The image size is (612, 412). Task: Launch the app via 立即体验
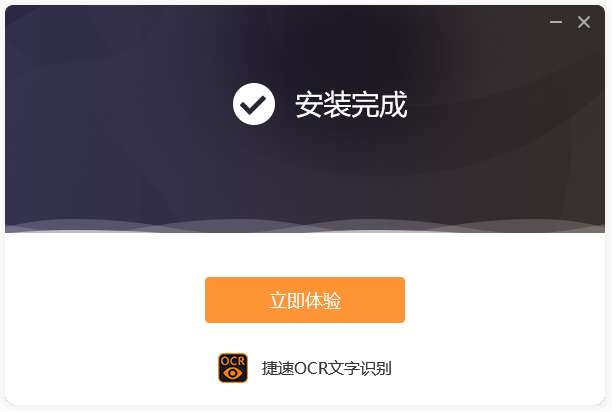305,300
